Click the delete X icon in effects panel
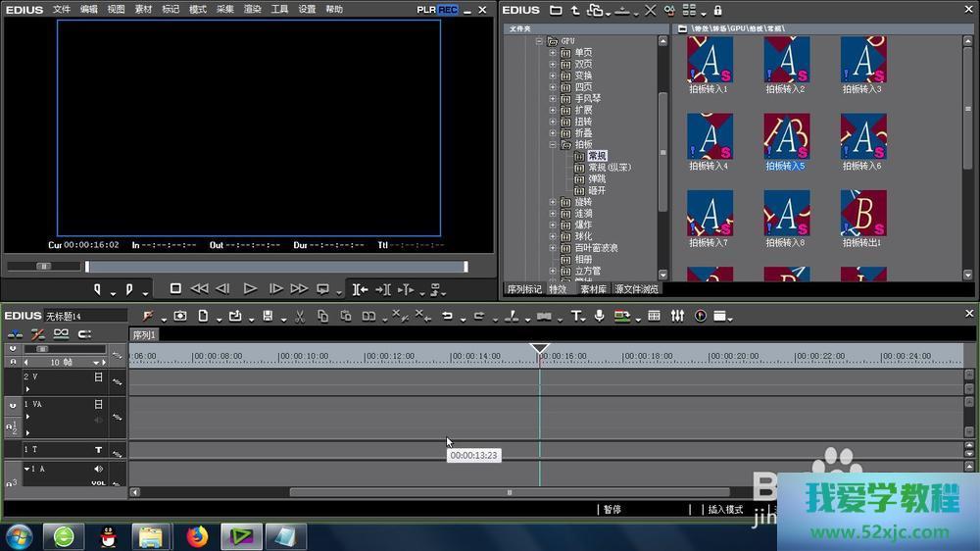980x551 pixels. [651, 10]
